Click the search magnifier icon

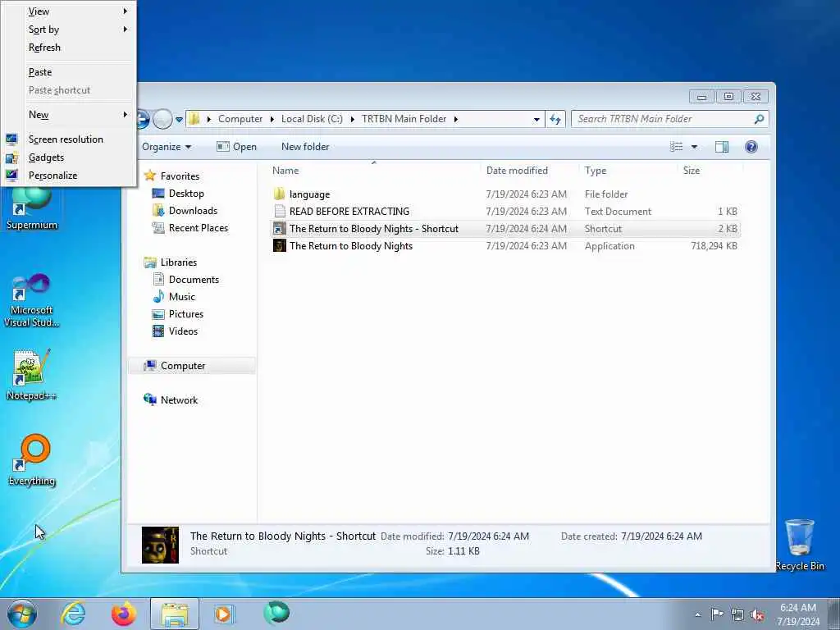tap(759, 119)
